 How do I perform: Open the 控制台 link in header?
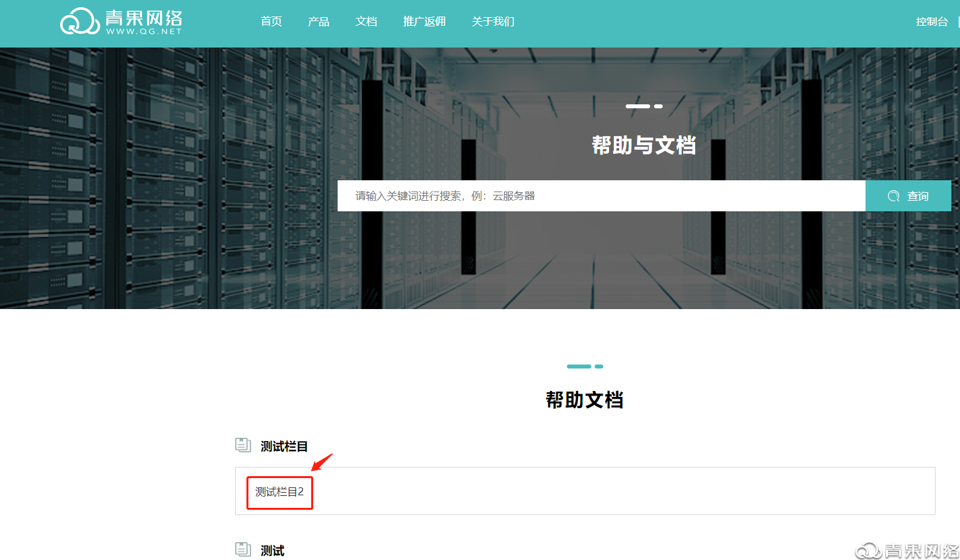point(932,22)
